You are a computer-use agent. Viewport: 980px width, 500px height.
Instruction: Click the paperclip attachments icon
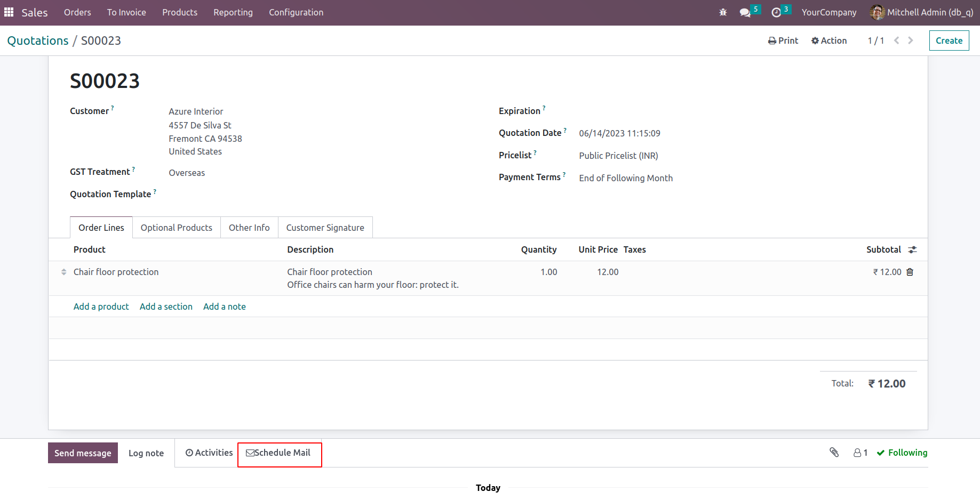(834, 453)
